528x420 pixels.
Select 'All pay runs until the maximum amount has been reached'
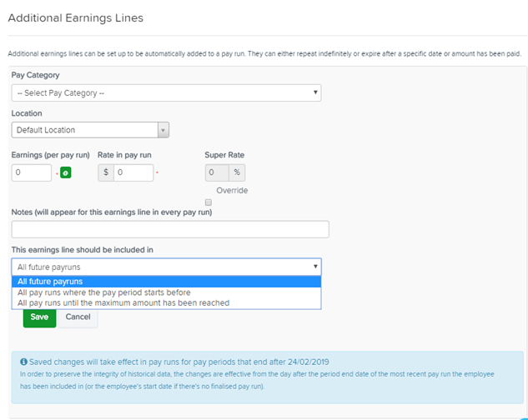(x=166, y=302)
